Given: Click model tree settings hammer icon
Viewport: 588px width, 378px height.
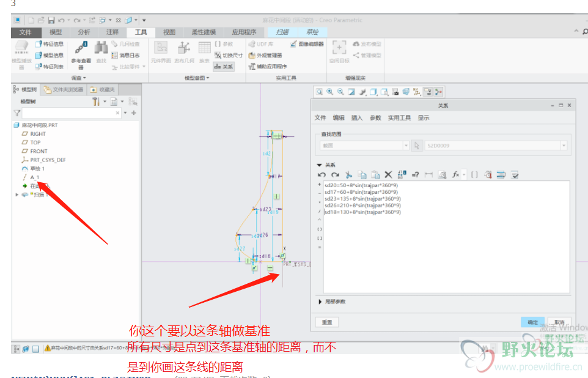Looking at the screenshot, I should point(96,102).
